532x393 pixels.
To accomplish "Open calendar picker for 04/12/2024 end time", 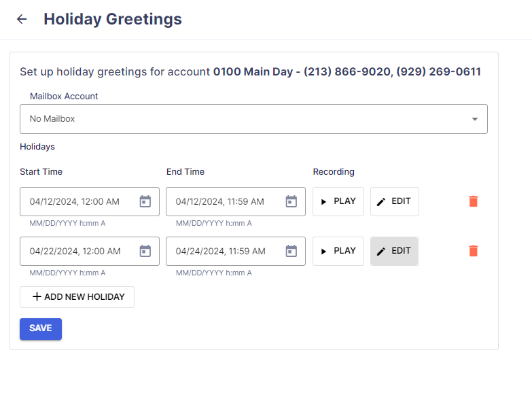I will (x=291, y=201).
